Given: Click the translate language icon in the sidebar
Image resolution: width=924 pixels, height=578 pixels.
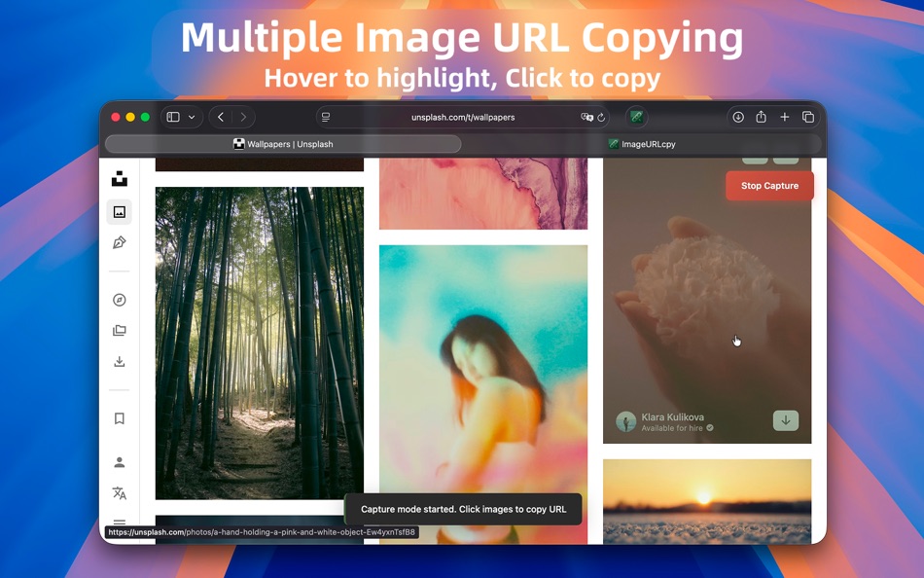Looking at the screenshot, I should point(119,493).
